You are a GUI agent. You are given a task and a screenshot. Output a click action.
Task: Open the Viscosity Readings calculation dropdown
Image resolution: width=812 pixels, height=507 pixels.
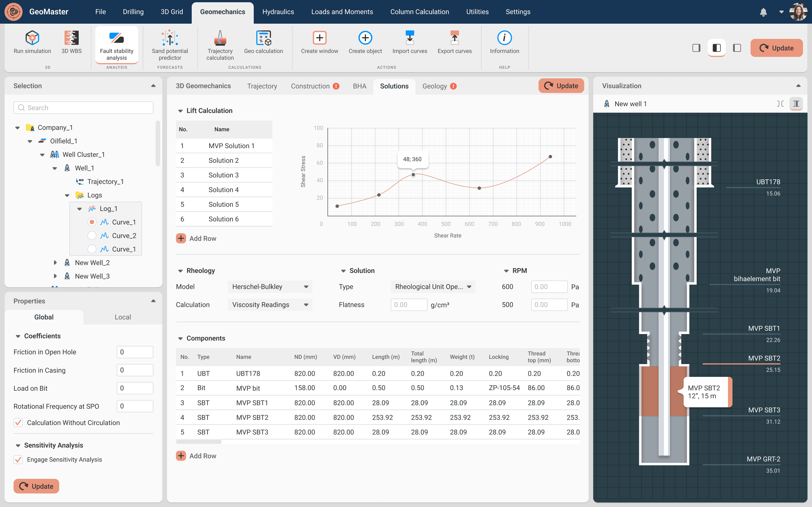pos(270,305)
